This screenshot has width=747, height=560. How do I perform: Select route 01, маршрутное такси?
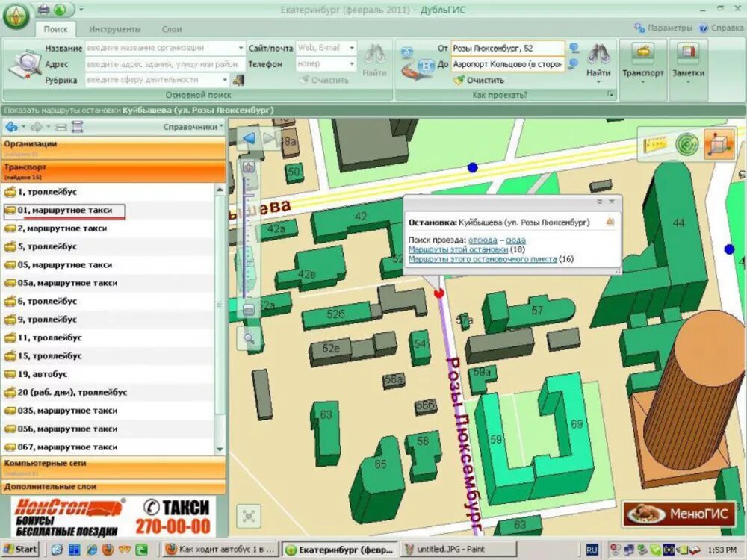(x=108, y=210)
